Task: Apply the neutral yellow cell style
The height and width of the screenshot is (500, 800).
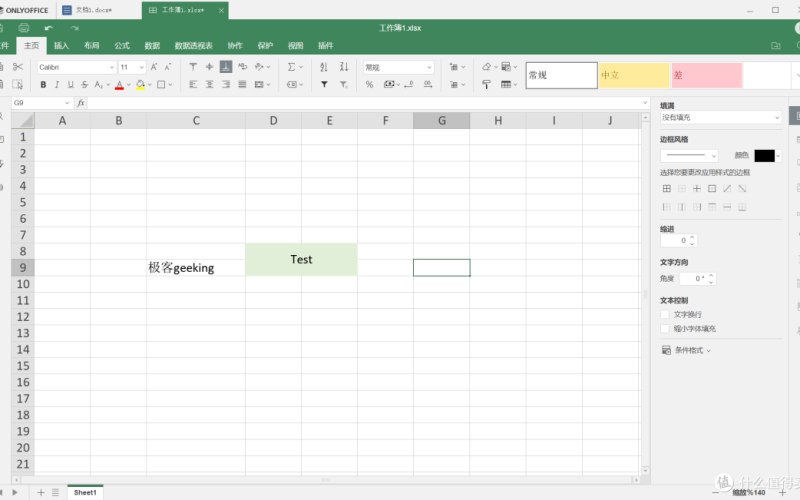Action: 634,75
